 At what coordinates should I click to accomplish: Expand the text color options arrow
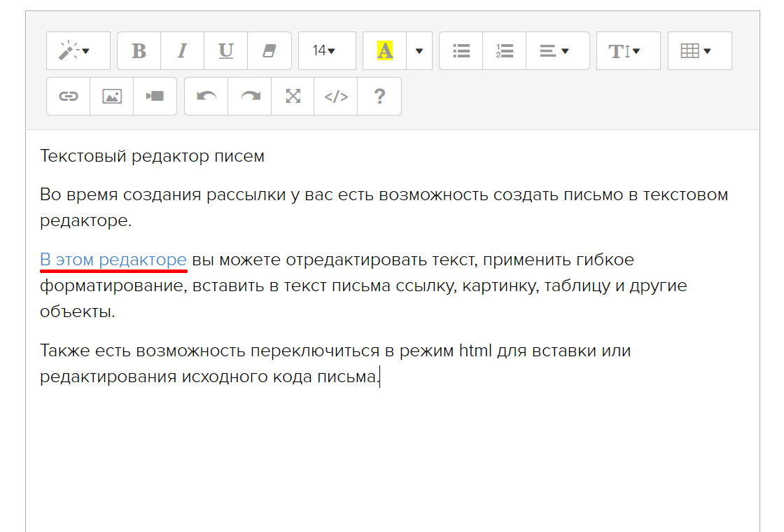(x=419, y=51)
